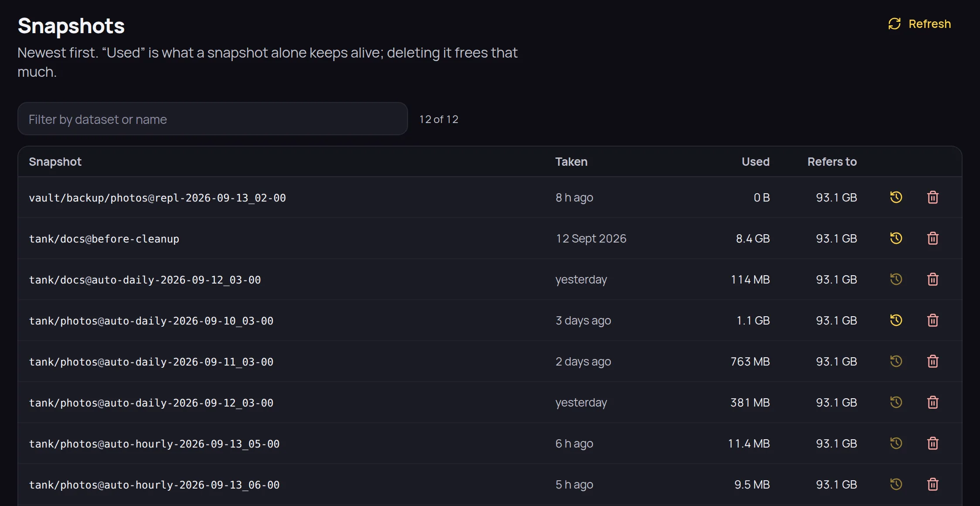Click the 8.4 GB used value
This screenshot has width=980, height=506.
click(x=753, y=239)
